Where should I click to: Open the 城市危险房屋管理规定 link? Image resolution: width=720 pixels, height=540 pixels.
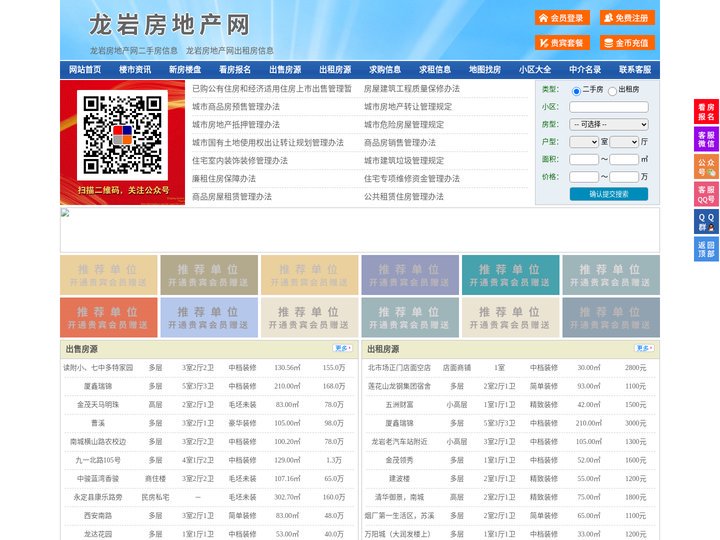(x=404, y=124)
